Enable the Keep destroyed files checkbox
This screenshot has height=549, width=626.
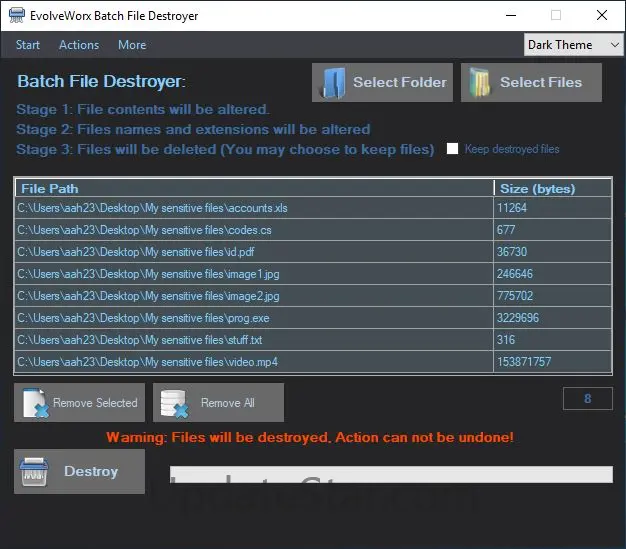click(x=452, y=149)
